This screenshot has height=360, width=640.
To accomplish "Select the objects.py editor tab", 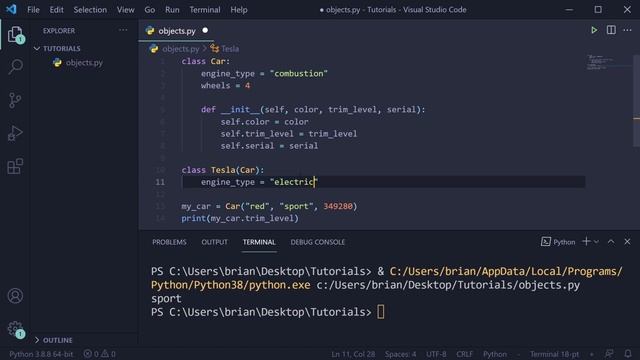I will [x=176, y=31].
